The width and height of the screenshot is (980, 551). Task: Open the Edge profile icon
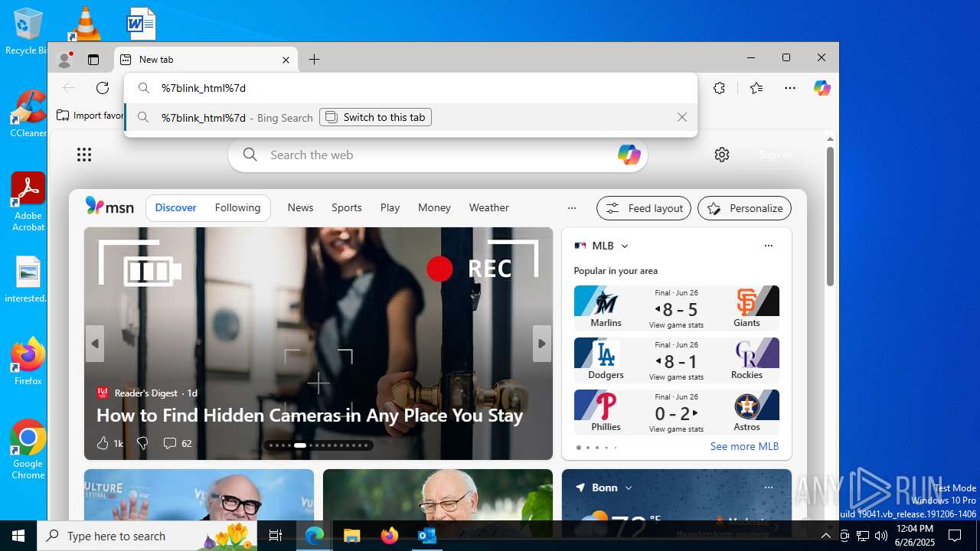tap(65, 60)
